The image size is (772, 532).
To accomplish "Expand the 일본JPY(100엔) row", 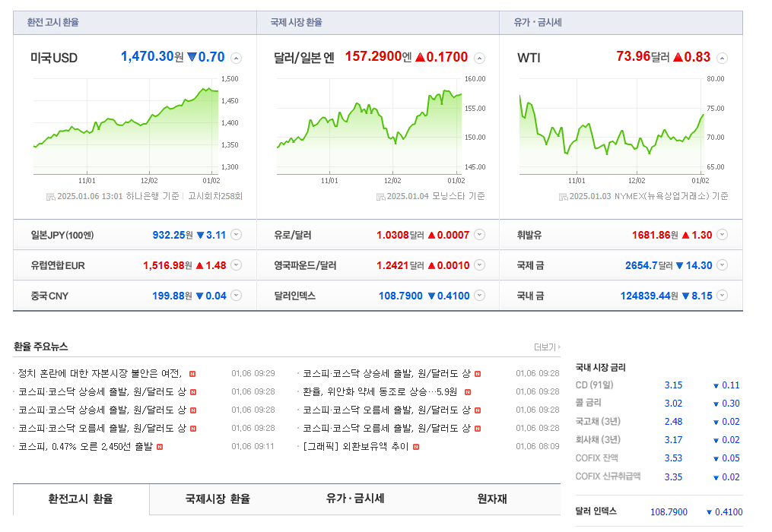I will coord(236,235).
